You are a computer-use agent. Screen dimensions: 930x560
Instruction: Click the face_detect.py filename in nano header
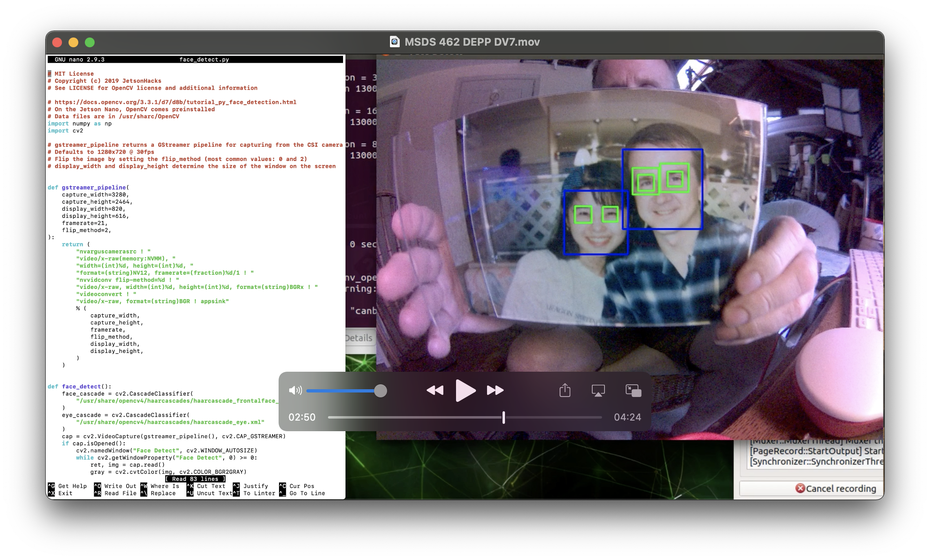204,60
